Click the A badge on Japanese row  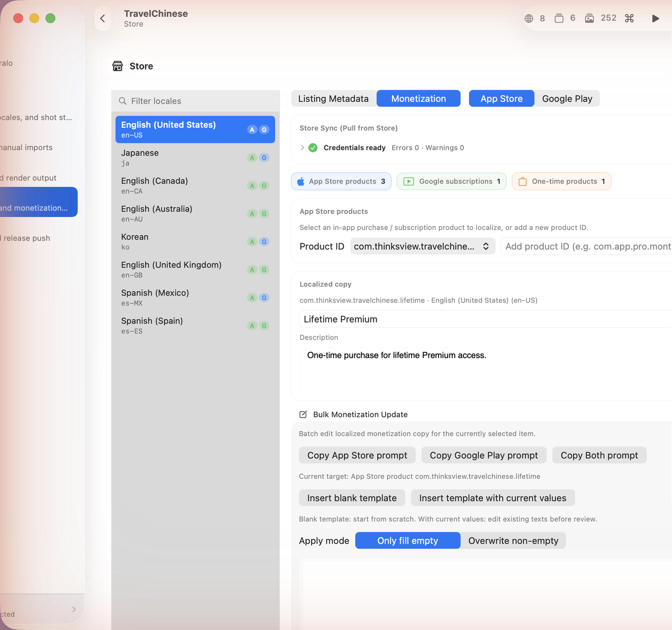(x=252, y=158)
